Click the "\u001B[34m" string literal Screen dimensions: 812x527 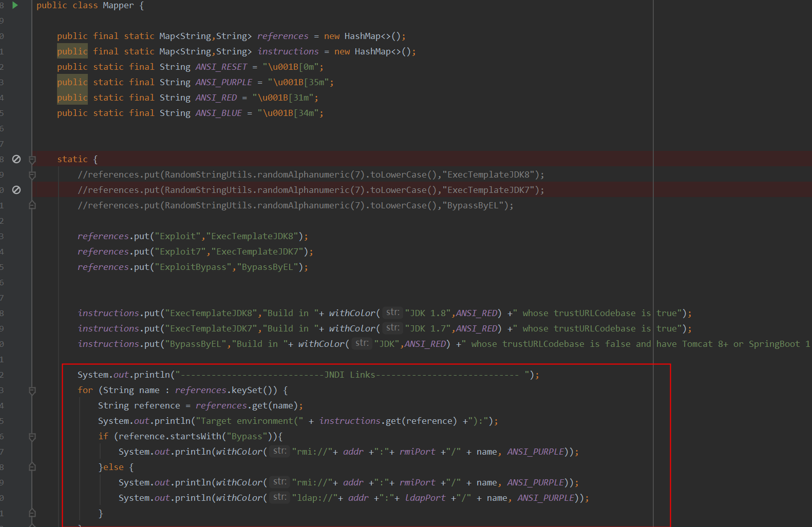point(288,113)
